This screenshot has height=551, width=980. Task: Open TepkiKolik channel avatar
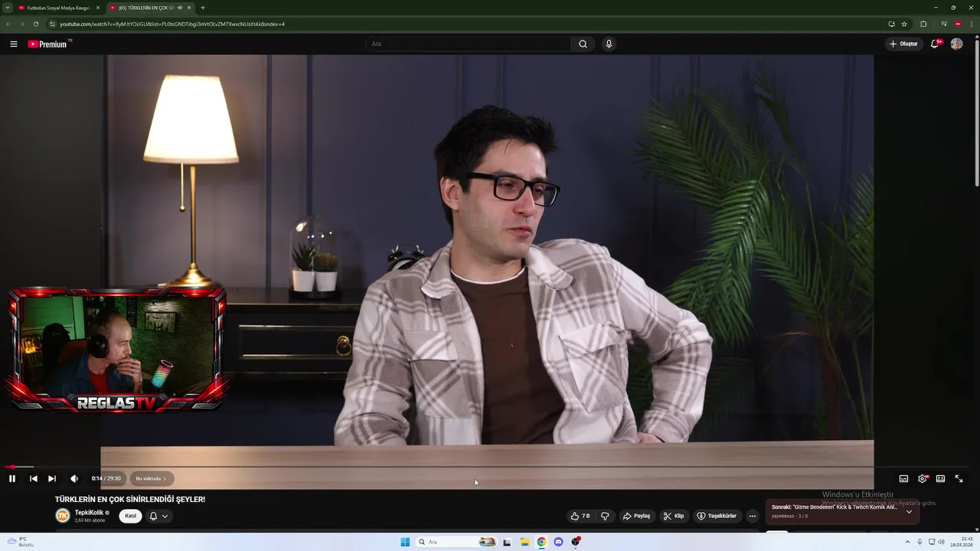pyautogui.click(x=63, y=516)
